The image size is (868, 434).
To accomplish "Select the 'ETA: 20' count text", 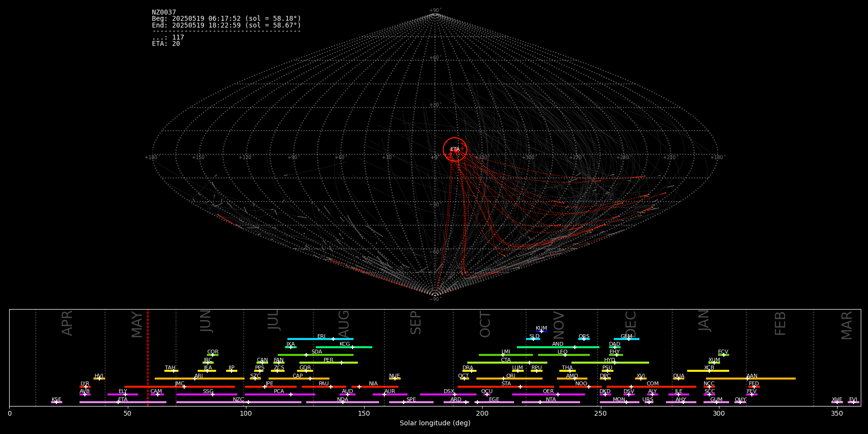I will [166, 44].
